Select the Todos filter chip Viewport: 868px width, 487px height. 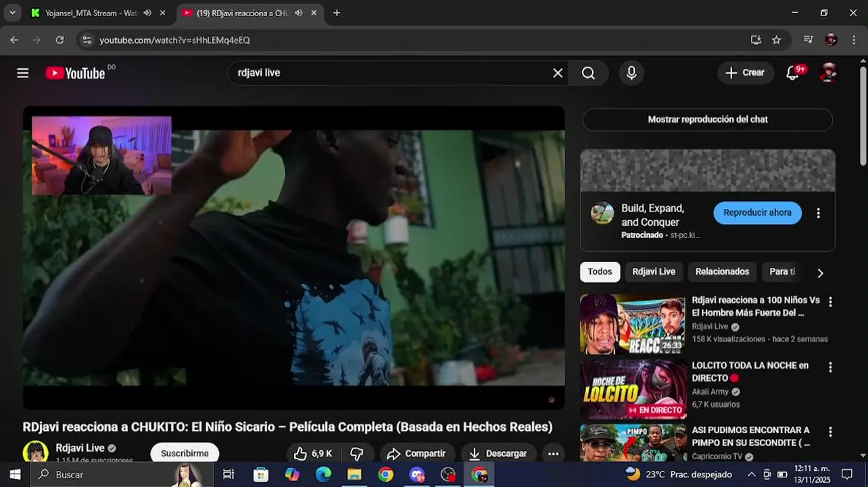click(x=600, y=272)
